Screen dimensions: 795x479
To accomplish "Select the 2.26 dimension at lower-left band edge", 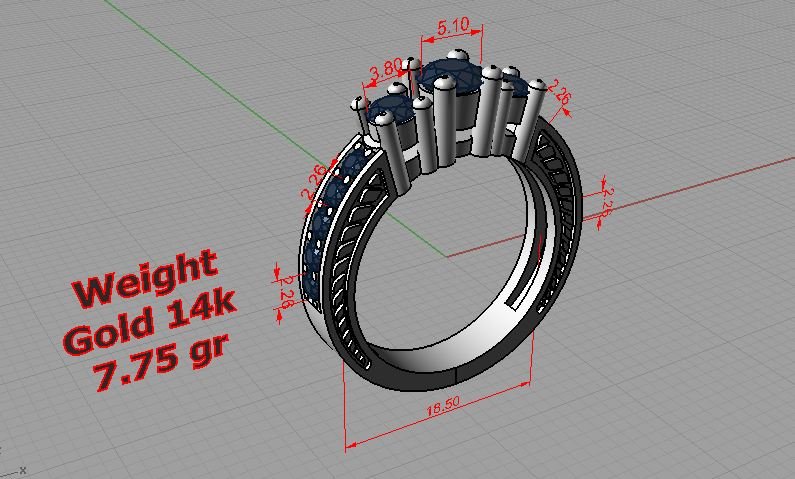I will (287, 290).
